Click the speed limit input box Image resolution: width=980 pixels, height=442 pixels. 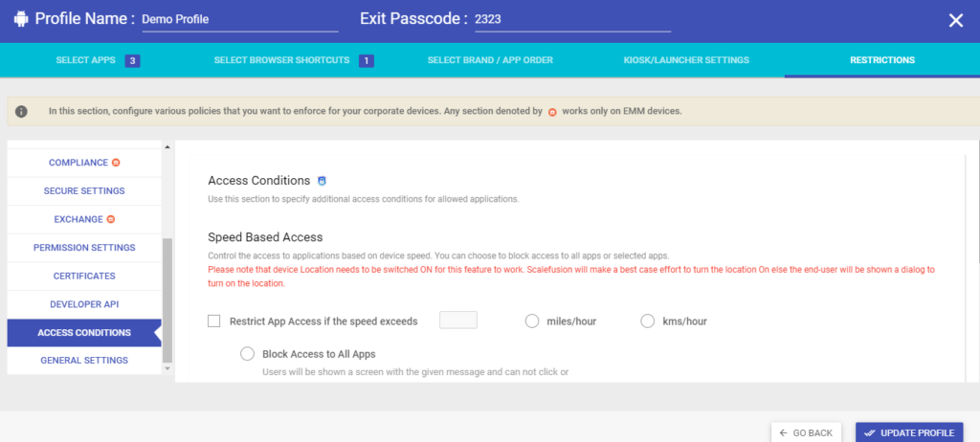click(458, 320)
